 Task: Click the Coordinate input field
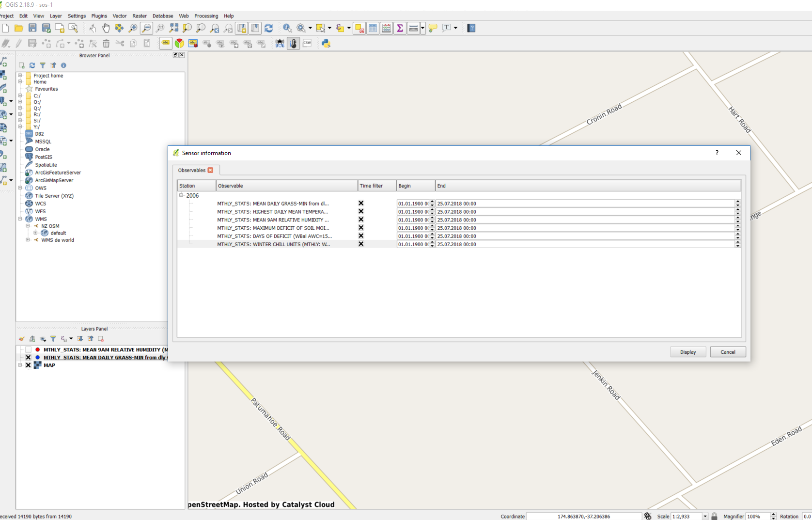pos(584,516)
